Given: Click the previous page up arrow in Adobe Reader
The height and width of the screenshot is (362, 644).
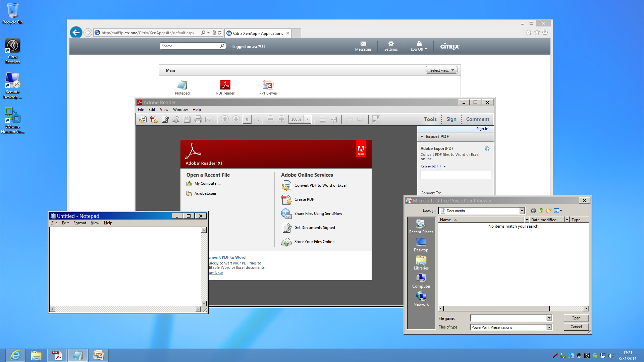Looking at the screenshot, I should pyautogui.click(x=225, y=119).
